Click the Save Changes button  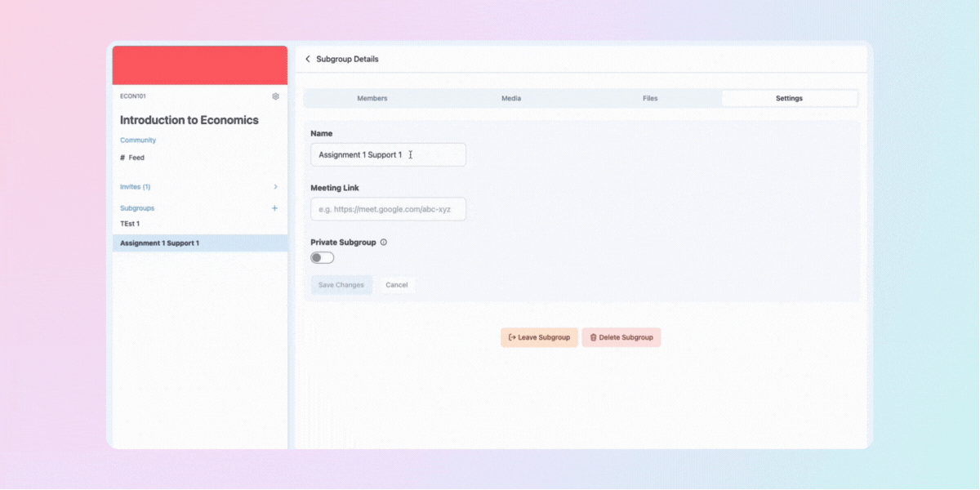click(341, 285)
